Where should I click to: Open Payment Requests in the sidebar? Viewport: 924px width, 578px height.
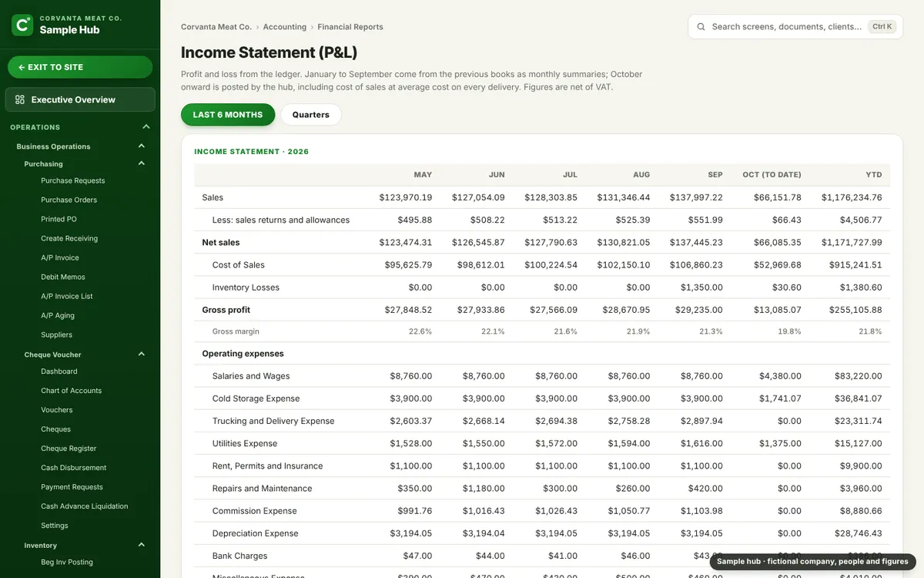72,486
